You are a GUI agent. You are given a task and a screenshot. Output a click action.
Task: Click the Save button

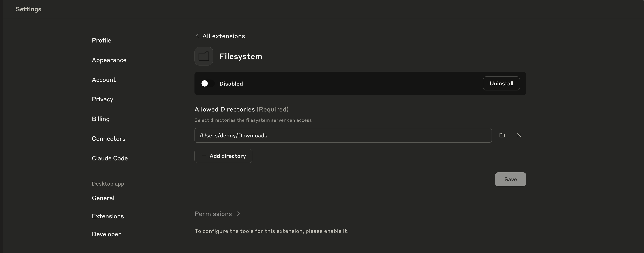click(510, 179)
